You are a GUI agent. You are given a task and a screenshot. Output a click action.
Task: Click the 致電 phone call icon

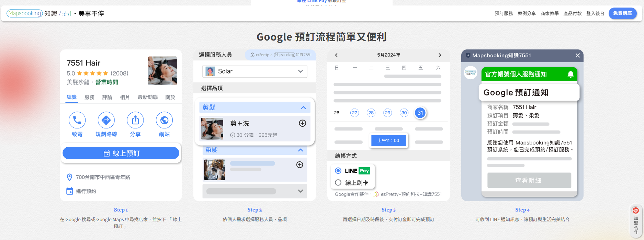77,120
